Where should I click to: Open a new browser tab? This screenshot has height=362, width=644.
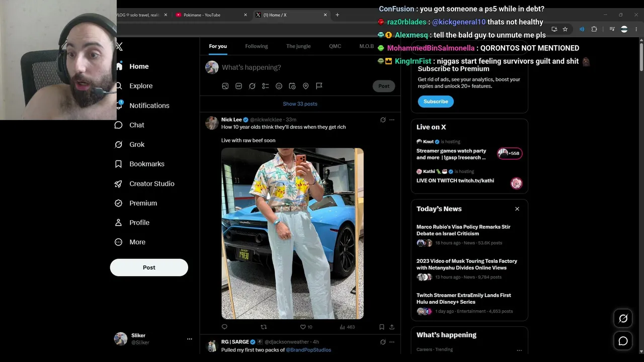pyautogui.click(x=337, y=15)
